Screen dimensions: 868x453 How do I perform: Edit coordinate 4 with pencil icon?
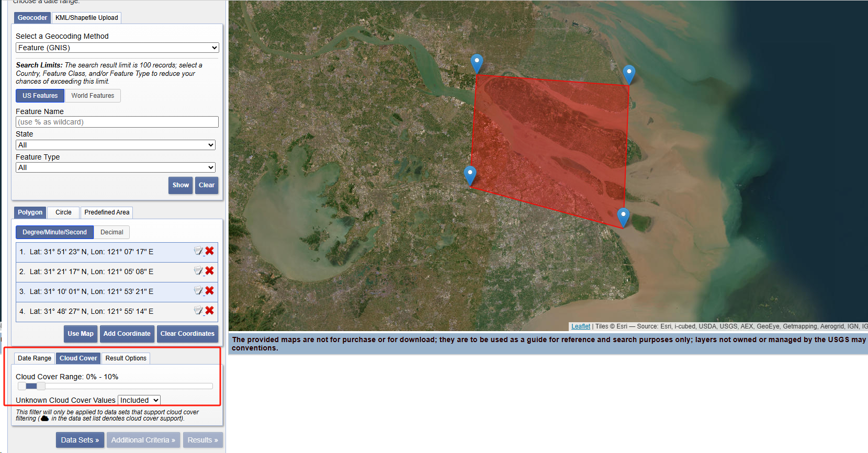tap(198, 311)
